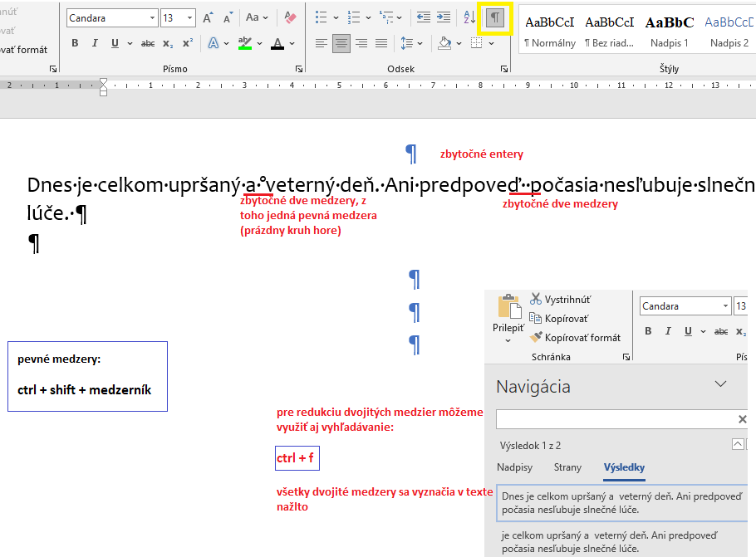Expand line spacing dropdown arrow
This screenshot has width=756, height=557.
(420, 43)
